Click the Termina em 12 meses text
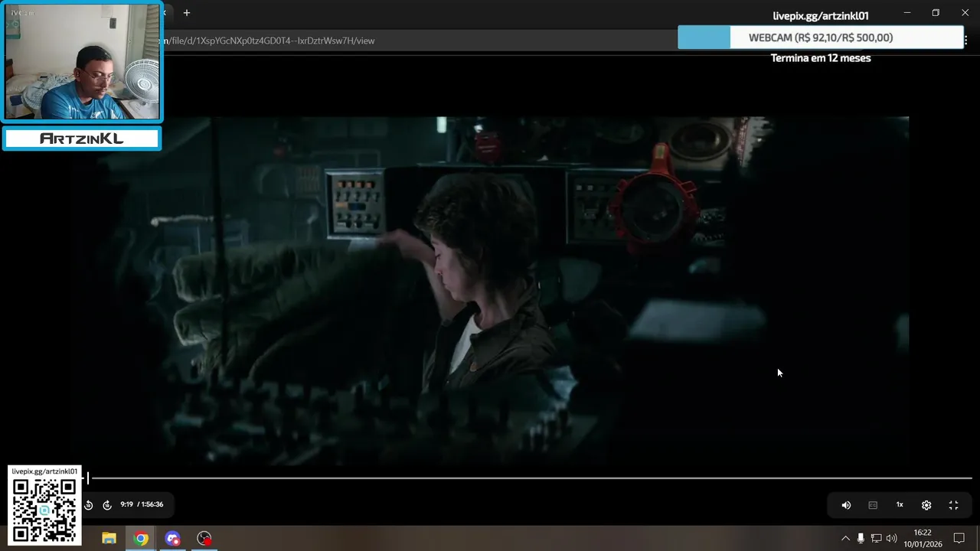The image size is (980, 551). (x=821, y=58)
